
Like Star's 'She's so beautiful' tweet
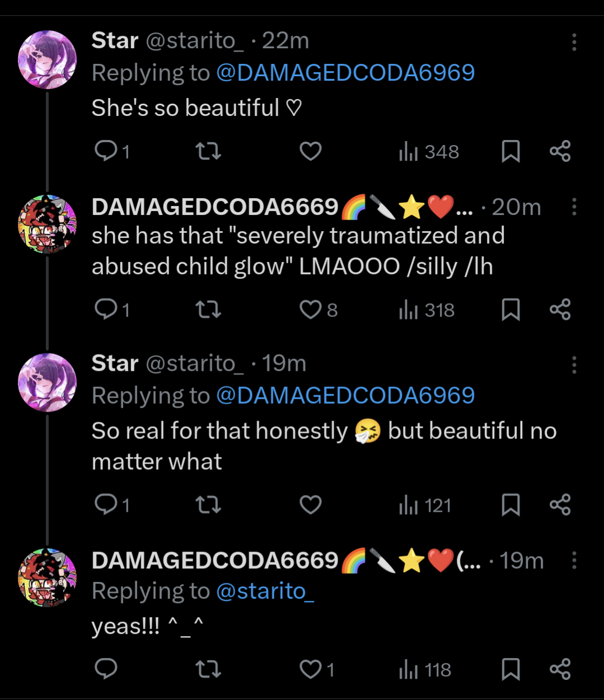311,151
